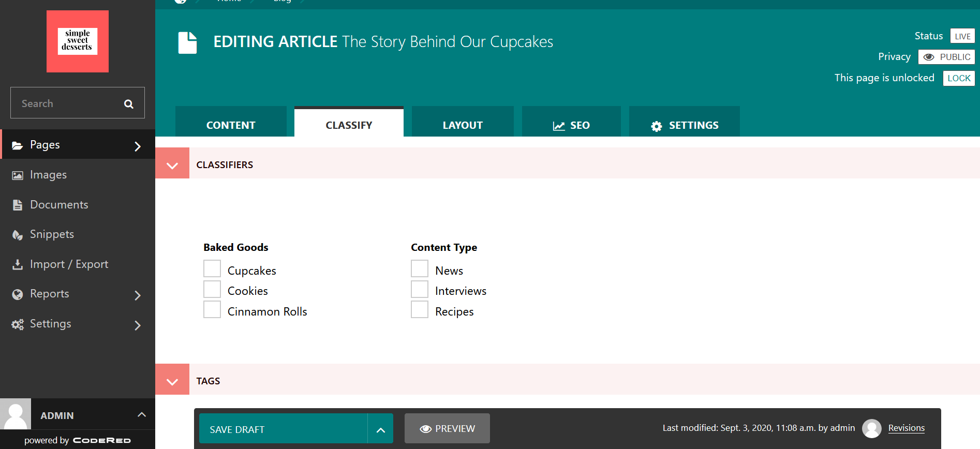The height and width of the screenshot is (449, 980).
Task: Enable the Recipes content type checkbox
Action: [x=420, y=310]
